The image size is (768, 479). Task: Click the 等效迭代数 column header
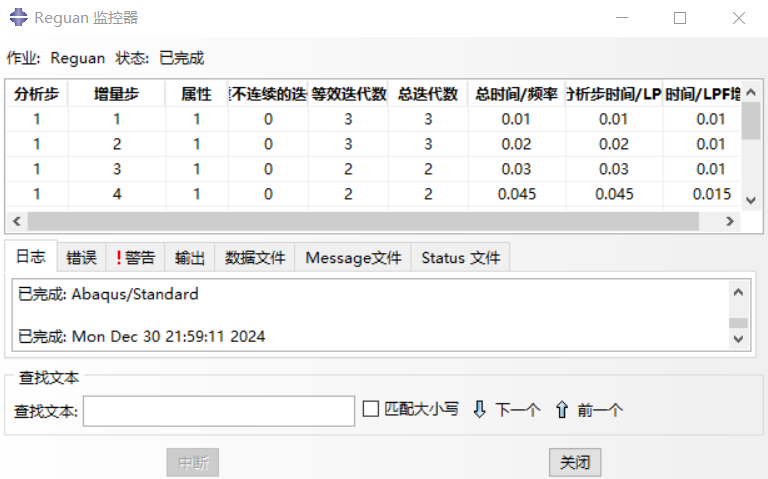(x=348, y=94)
